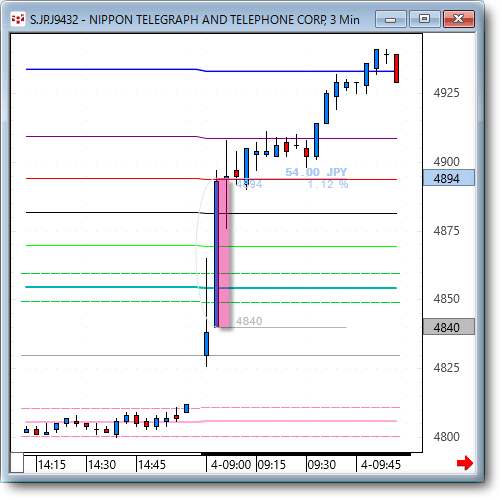Click the 4800 price scale label
The image size is (502, 500).
pos(446,437)
